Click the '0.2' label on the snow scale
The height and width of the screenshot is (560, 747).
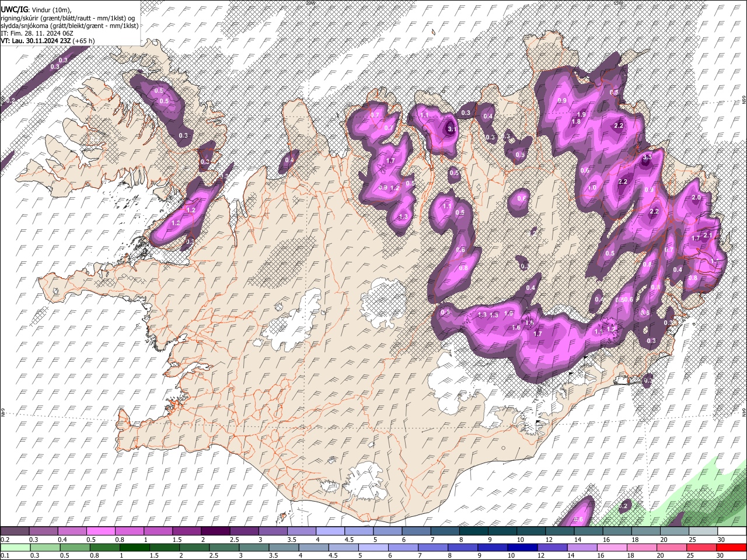(5, 540)
